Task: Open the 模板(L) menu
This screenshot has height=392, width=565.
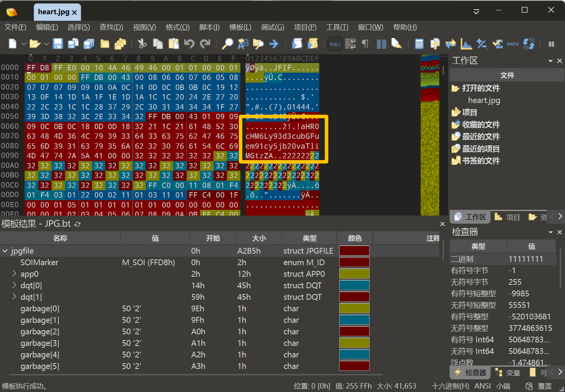Action: click(240, 27)
